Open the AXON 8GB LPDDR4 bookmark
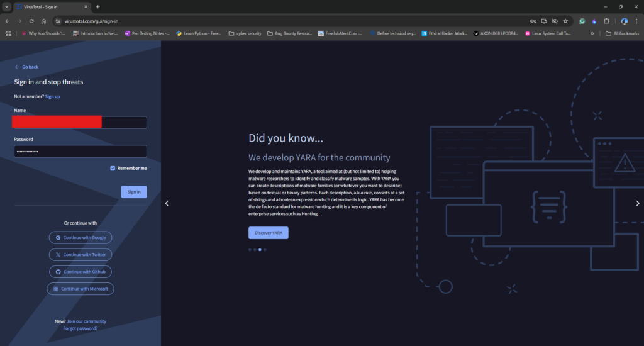 pyautogui.click(x=496, y=33)
